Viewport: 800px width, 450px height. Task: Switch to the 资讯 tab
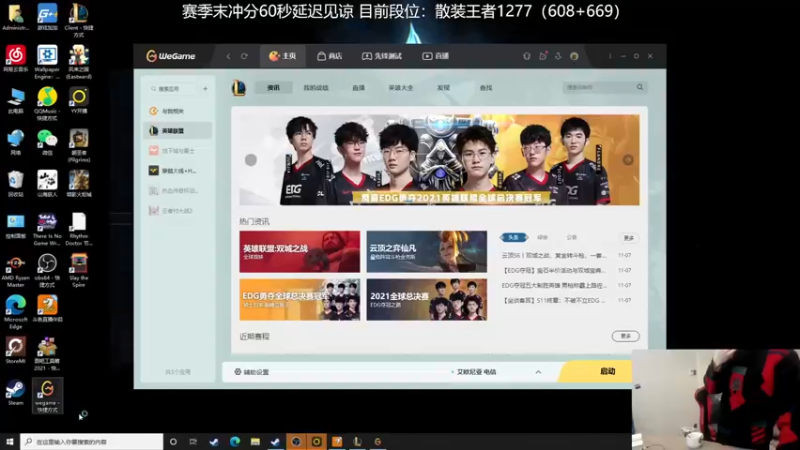click(x=273, y=88)
